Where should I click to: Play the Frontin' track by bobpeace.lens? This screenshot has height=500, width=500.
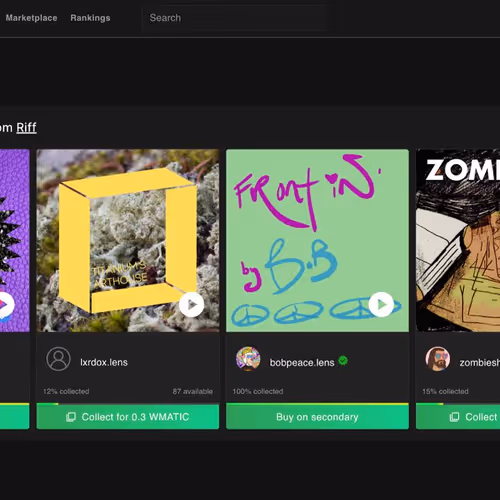pyautogui.click(x=381, y=304)
